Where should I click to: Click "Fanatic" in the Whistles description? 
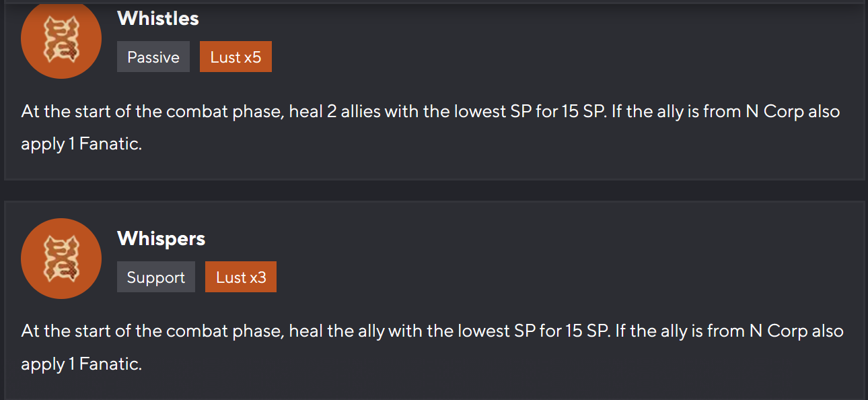tap(109, 144)
